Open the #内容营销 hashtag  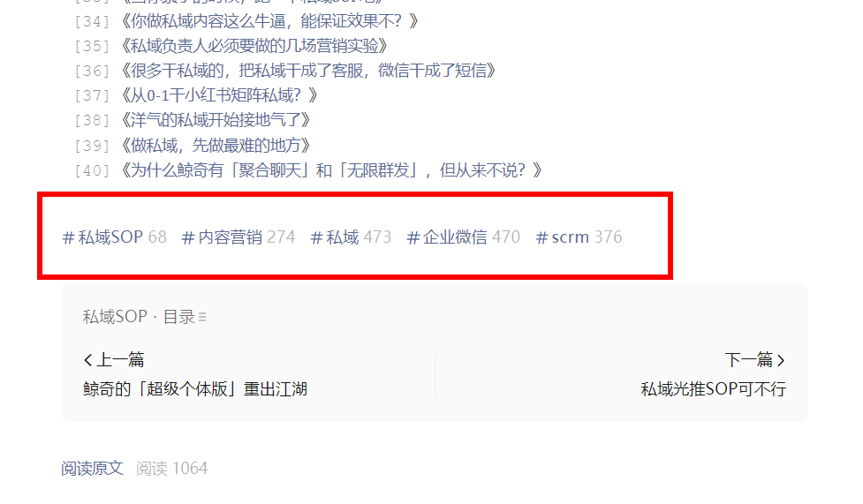pyautogui.click(x=238, y=237)
